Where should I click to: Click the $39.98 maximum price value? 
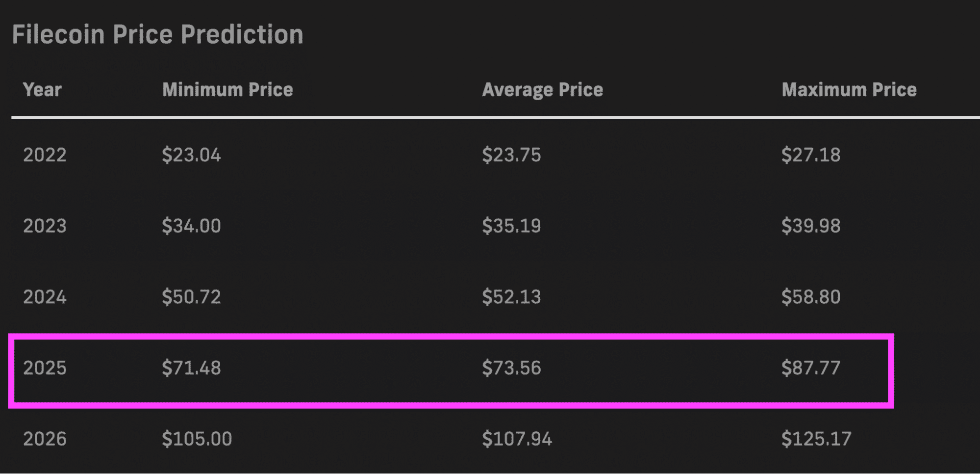[811, 226]
